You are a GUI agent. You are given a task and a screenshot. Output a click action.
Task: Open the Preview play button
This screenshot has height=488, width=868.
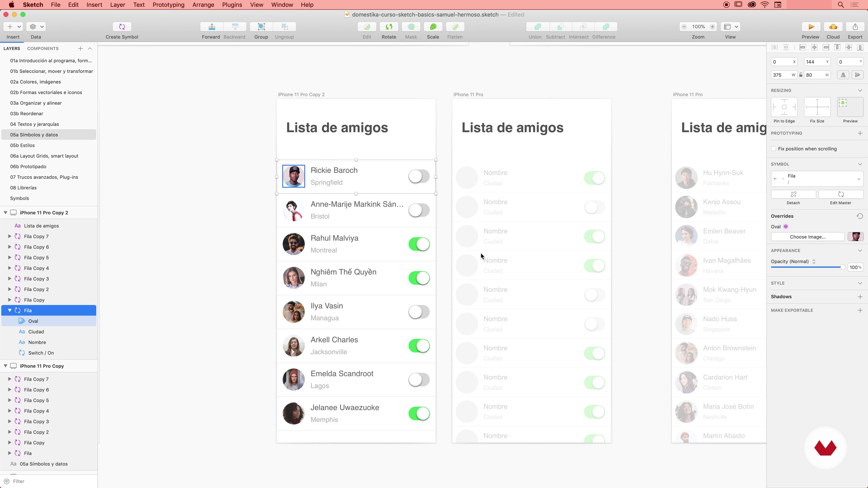811,27
